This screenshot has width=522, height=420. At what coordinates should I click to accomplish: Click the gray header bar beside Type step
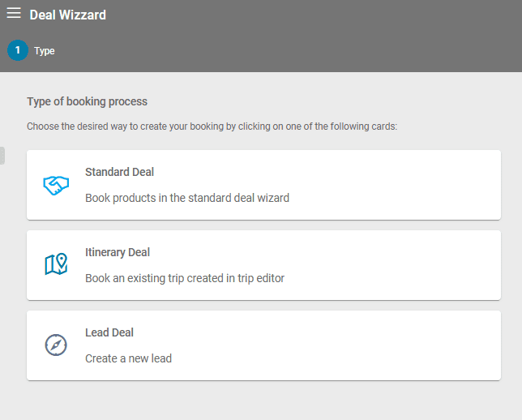tap(284, 51)
